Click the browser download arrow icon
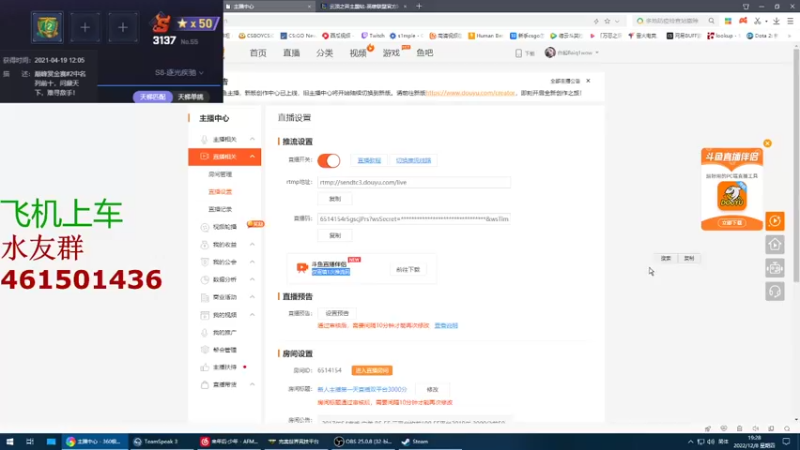The width and height of the screenshot is (800, 450). (776, 21)
